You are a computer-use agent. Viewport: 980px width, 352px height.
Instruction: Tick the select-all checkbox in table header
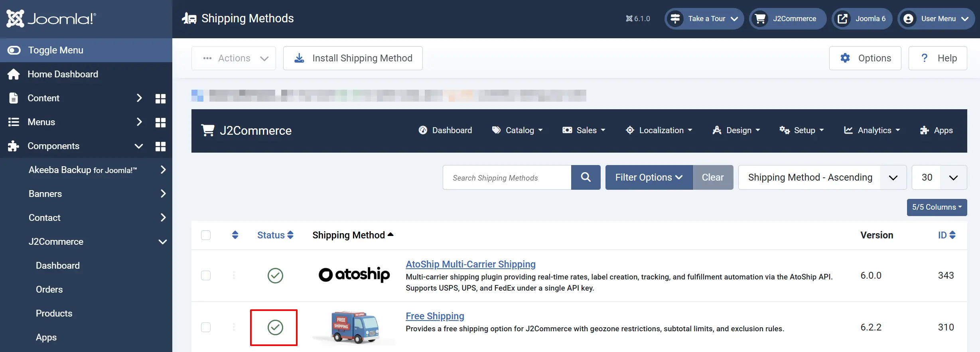point(206,235)
